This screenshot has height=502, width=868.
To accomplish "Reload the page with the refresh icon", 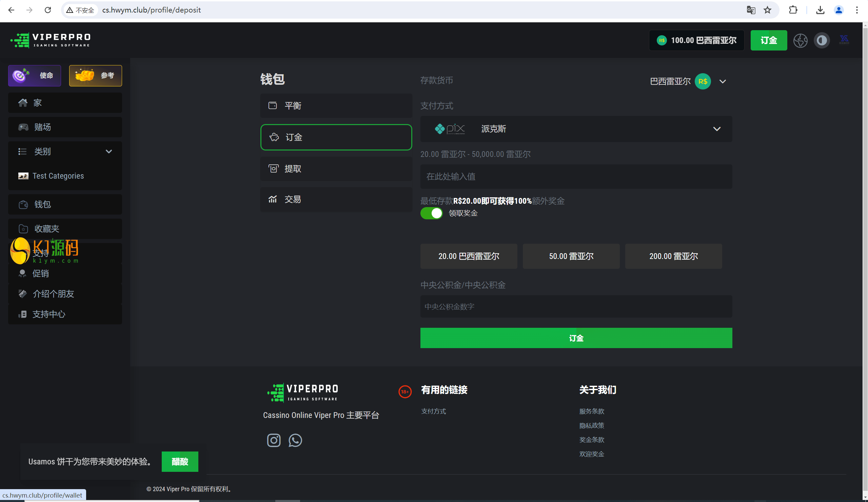I will 48,10.
